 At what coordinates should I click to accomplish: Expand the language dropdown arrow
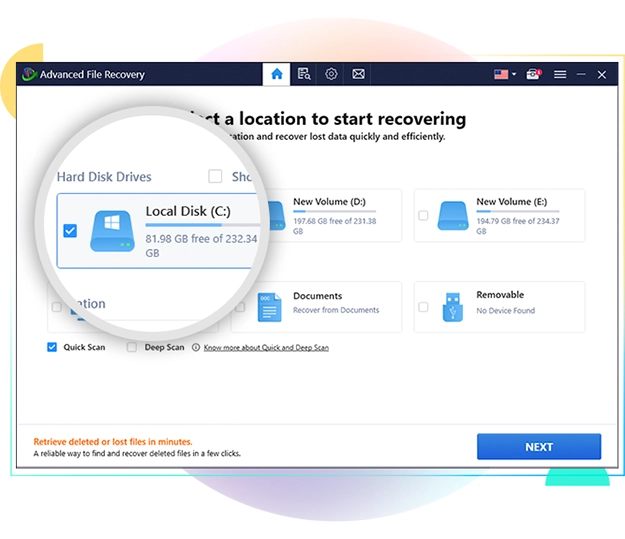514,74
